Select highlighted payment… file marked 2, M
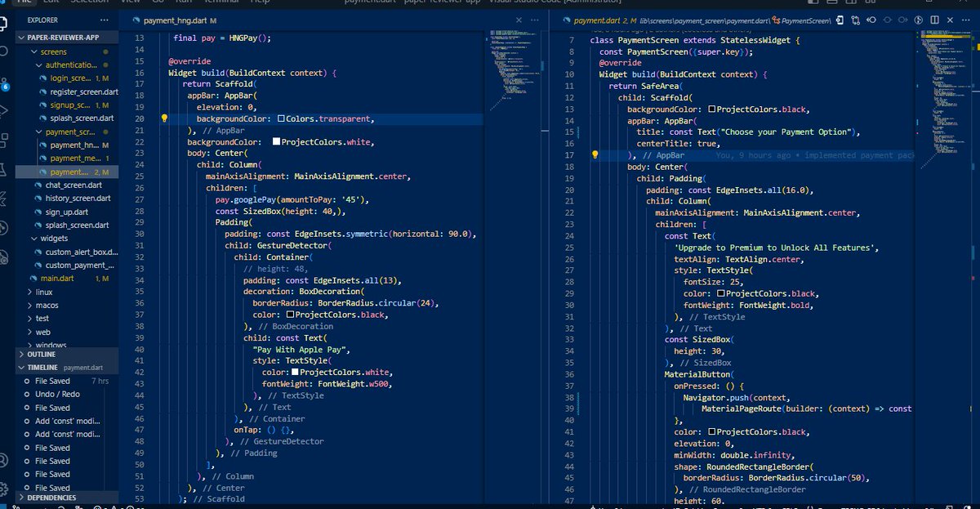The width and height of the screenshot is (980, 509). [x=68, y=172]
